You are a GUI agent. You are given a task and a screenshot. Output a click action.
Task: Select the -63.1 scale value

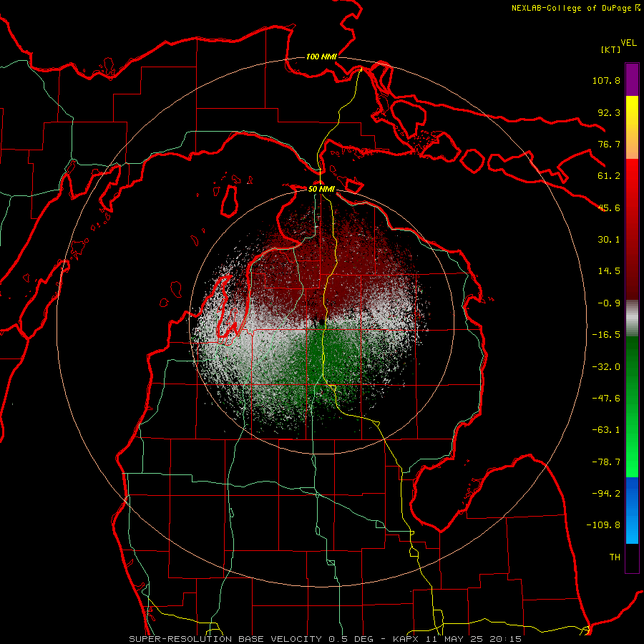(x=606, y=430)
